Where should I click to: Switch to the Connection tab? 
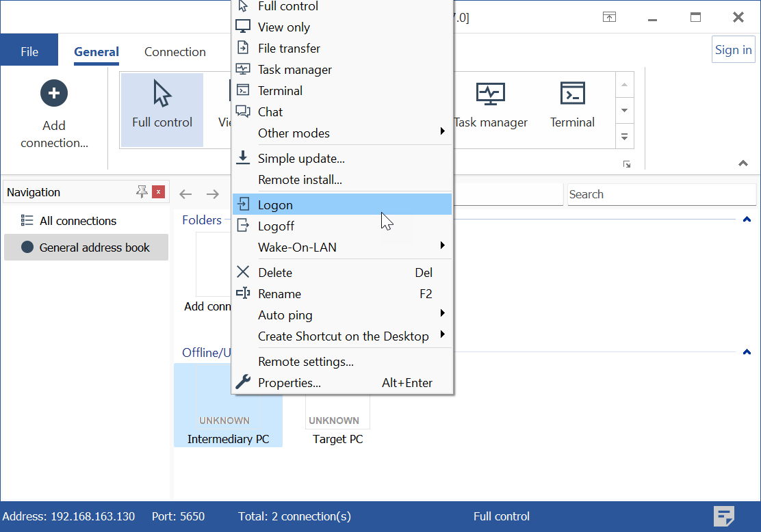175,52
